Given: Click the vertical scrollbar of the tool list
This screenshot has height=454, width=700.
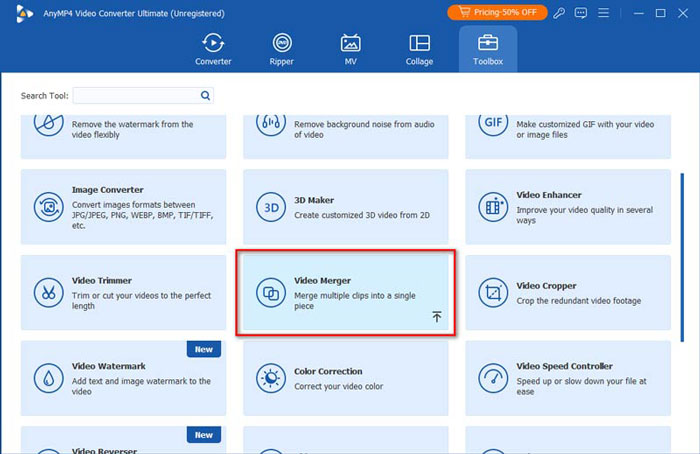Looking at the screenshot, I should (x=682, y=258).
